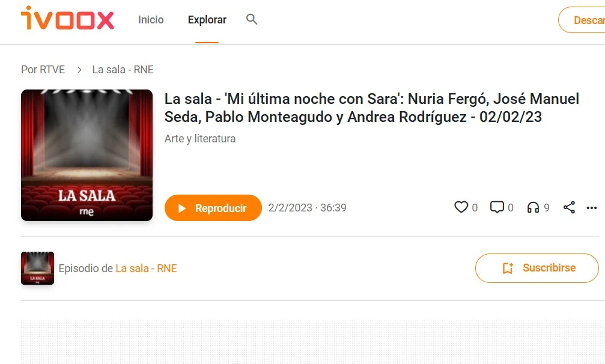Screen dimensions: 605x364
Task: Share the episode using share icon
Action: (569, 207)
